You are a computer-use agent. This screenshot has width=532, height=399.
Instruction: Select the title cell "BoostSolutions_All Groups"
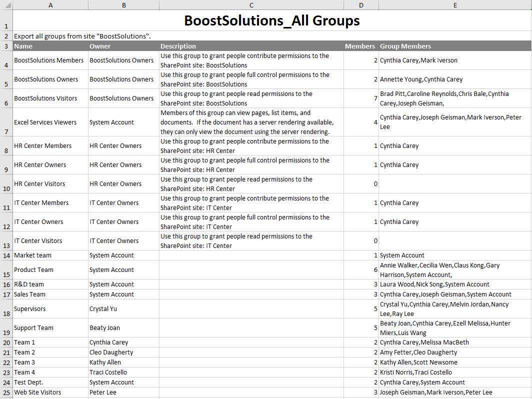pos(271,21)
